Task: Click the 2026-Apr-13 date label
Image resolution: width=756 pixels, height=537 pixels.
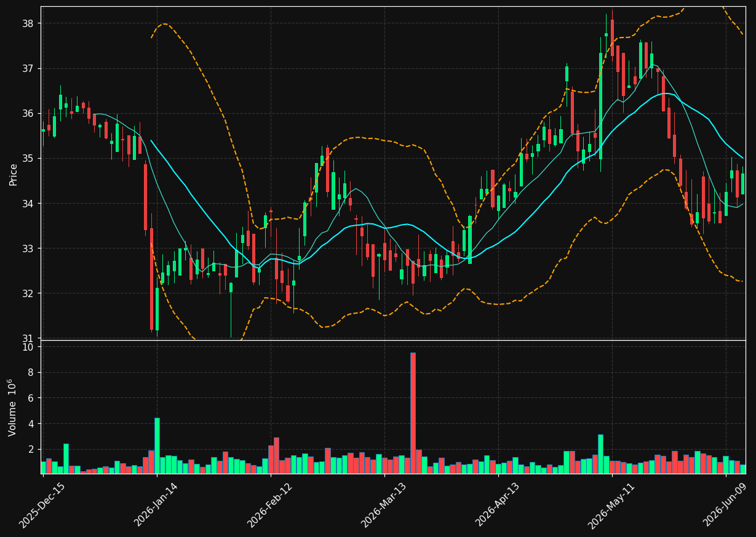Action: [498, 505]
